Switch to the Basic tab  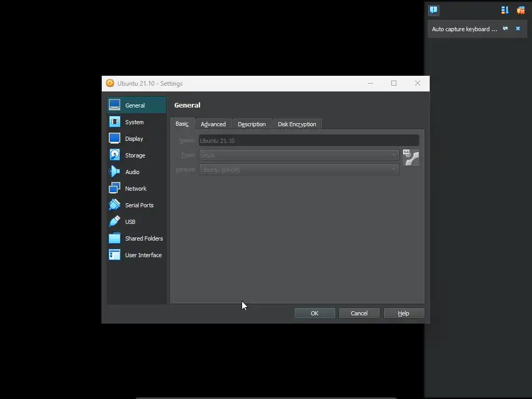click(x=182, y=124)
